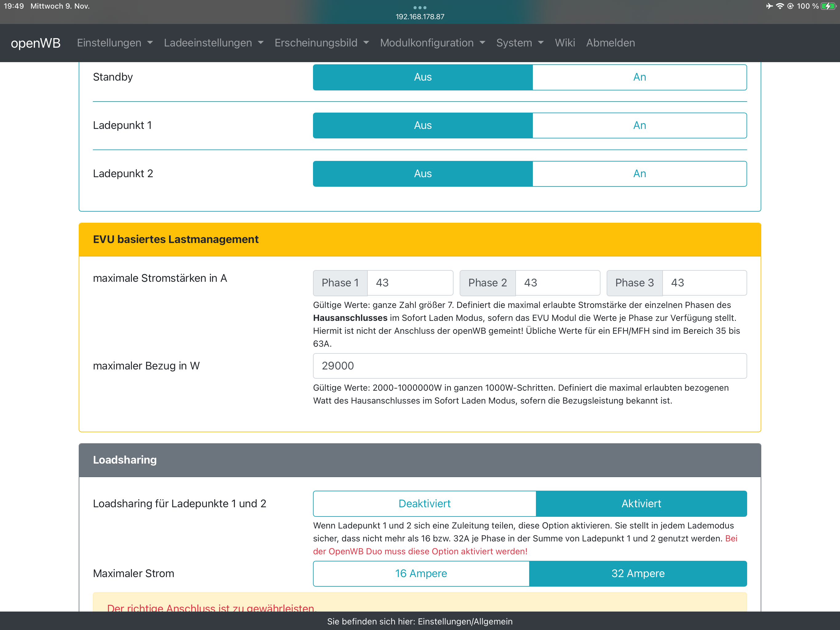Viewport: 840px width, 630px height.
Task: Set Ladepunkt 2 to Aus
Action: click(x=422, y=173)
